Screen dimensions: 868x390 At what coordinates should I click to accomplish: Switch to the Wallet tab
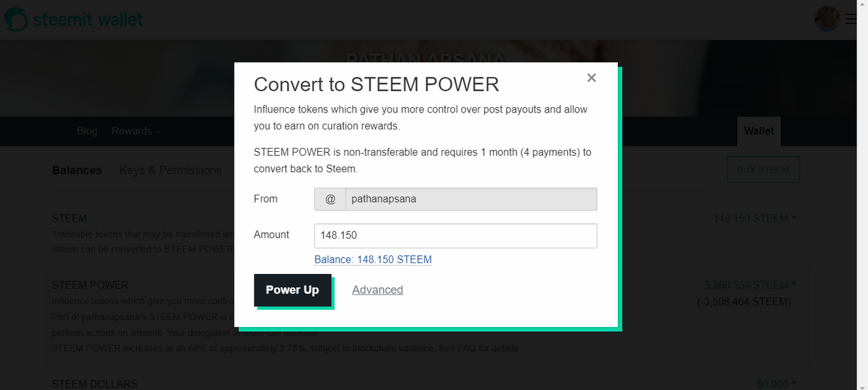click(x=759, y=131)
